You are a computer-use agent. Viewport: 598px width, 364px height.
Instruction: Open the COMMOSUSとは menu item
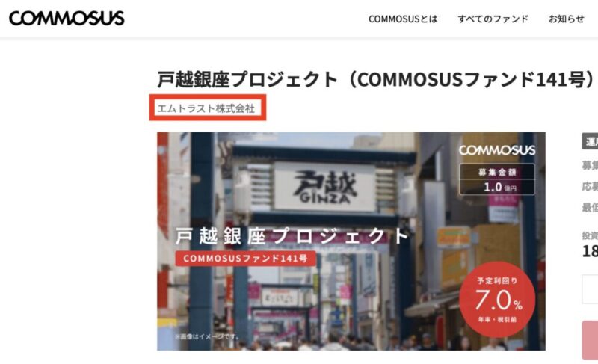pyautogui.click(x=403, y=19)
